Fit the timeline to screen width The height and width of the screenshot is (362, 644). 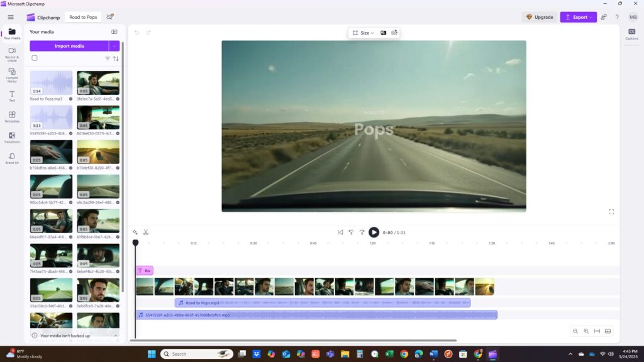click(x=597, y=331)
